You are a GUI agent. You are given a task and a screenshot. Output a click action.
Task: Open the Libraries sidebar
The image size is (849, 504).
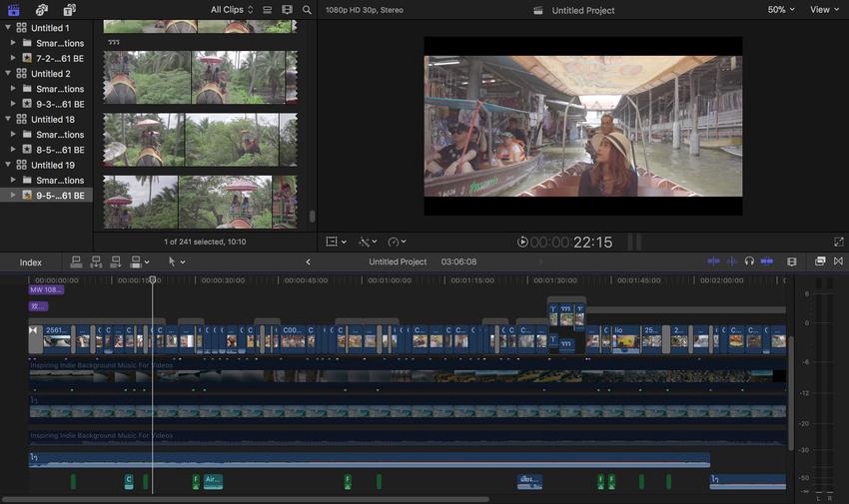pos(14,9)
